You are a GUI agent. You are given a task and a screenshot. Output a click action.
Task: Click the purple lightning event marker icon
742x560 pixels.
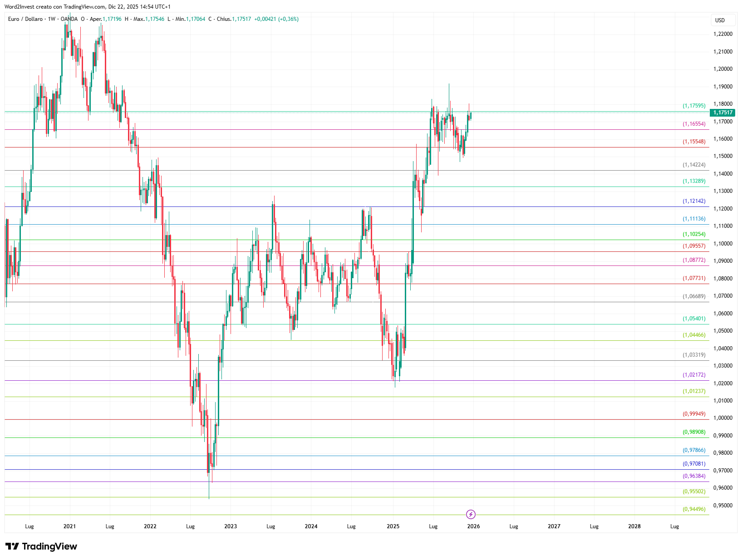pos(471,514)
